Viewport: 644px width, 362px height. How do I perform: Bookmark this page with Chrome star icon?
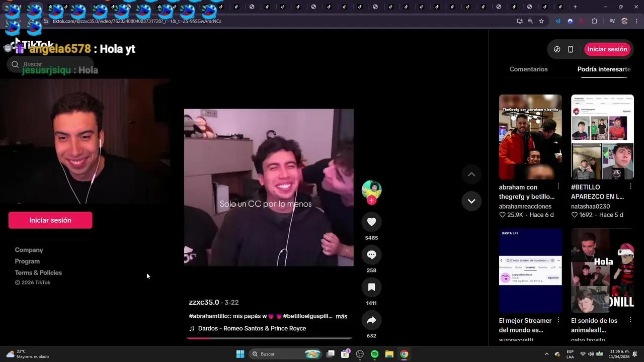pos(541,21)
